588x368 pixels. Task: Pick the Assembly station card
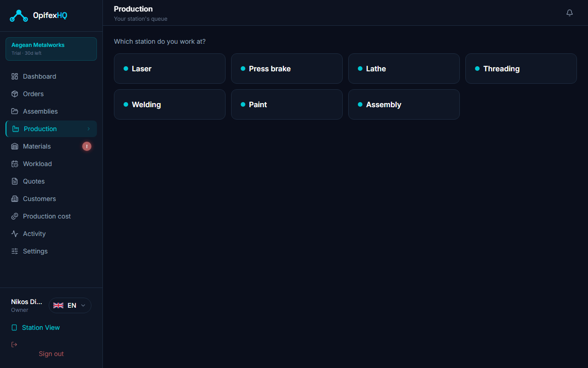pos(404,104)
